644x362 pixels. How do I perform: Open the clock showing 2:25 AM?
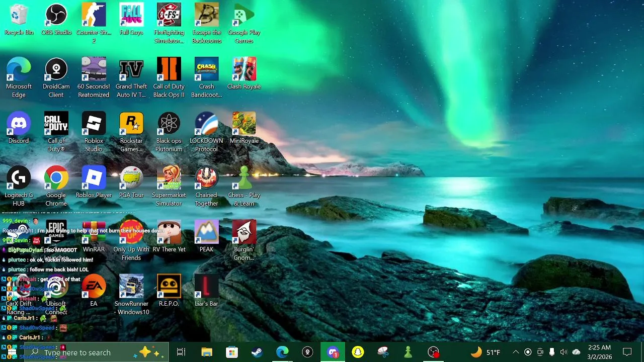tap(599, 352)
